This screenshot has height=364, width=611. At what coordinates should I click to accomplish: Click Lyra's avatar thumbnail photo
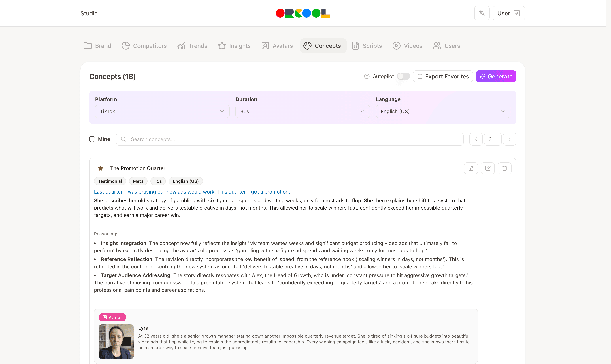(116, 341)
